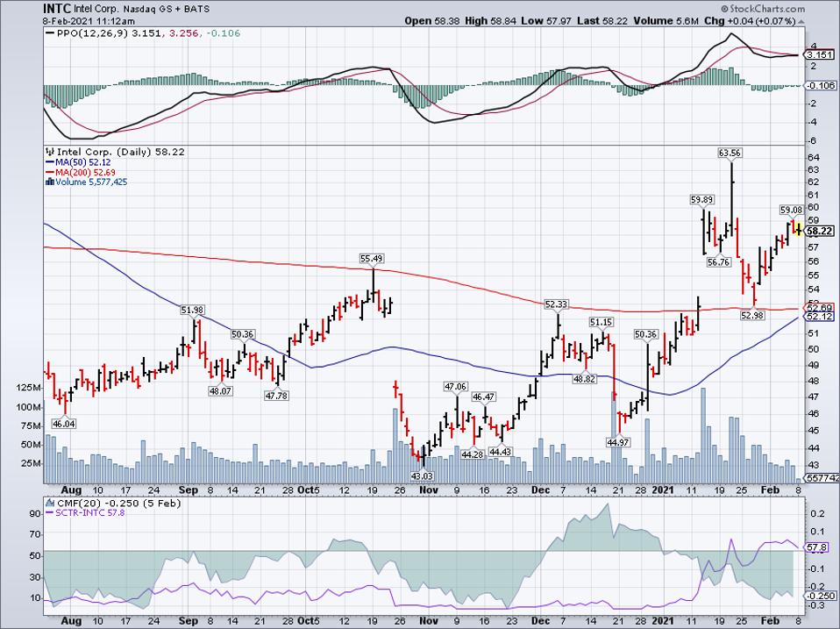
Task: Click the Volume 5.6M header value
Action: tap(666, 21)
